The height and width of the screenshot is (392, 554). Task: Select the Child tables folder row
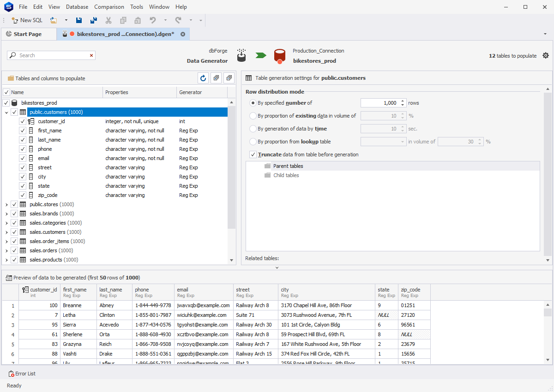coord(392,175)
